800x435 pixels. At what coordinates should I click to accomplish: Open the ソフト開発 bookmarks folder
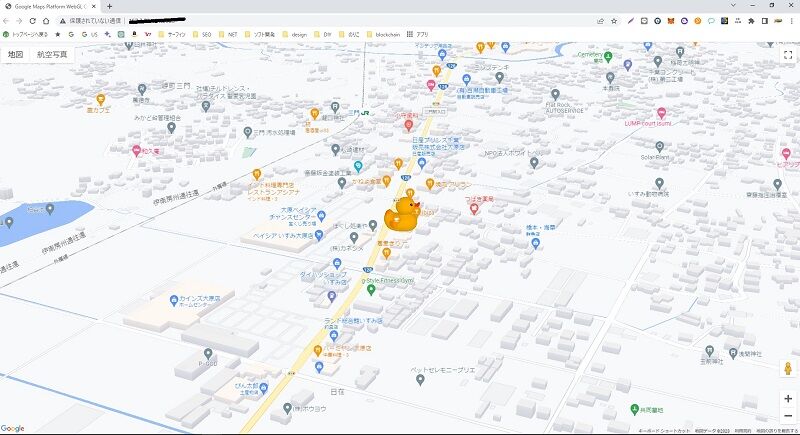point(260,35)
